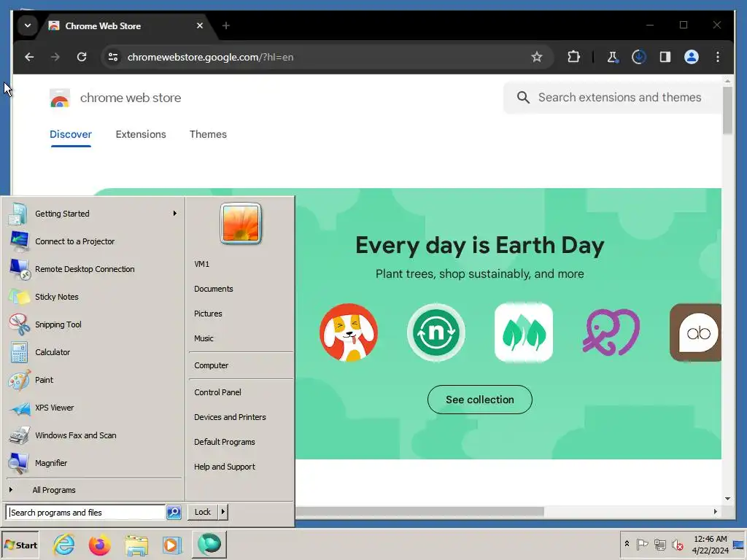The width and height of the screenshot is (747, 560).
Task: Click the horizontal scrollbar thumb
Action: tap(419, 512)
